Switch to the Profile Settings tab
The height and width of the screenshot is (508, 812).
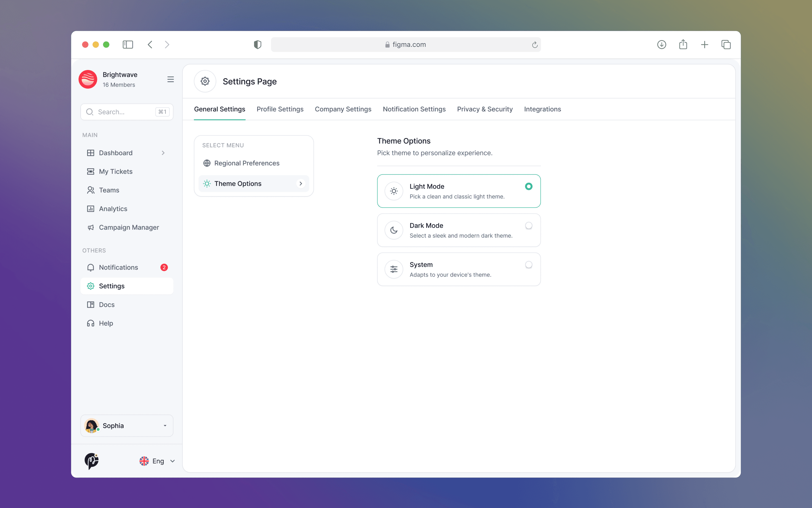coord(280,109)
